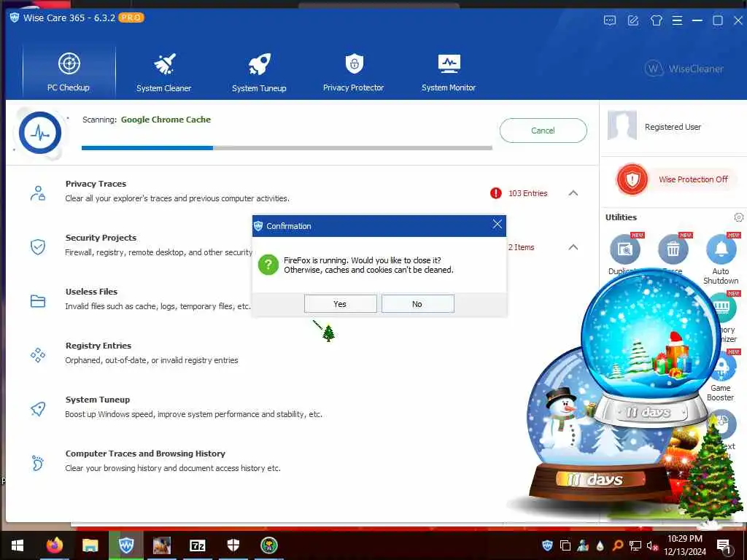The height and width of the screenshot is (560, 747).
Task: Open the PC Checkup tab
Action: [x=69, y=72]
